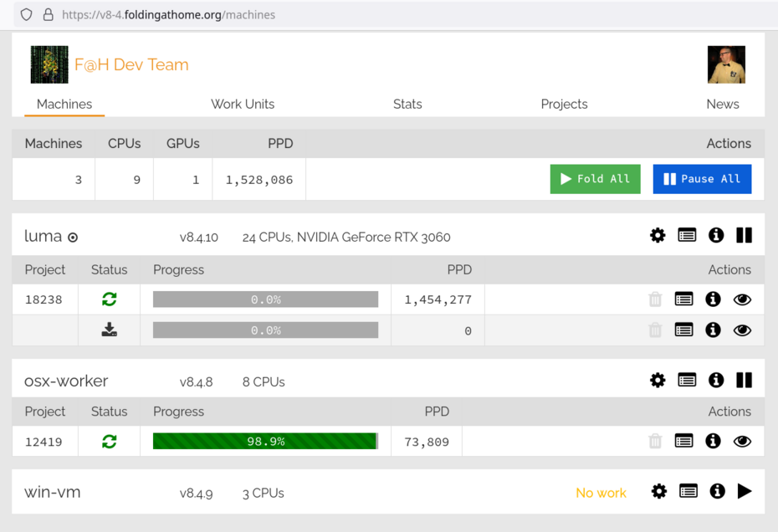Open settings gear for luma machine
The width and height of the screenshot is (778, 532).
pos(658,235)
